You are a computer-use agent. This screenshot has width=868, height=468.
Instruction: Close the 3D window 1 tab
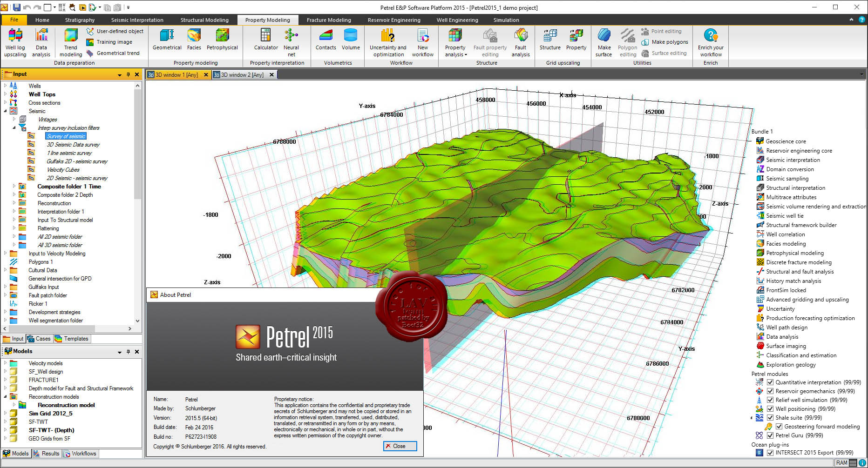click(206, 74)
